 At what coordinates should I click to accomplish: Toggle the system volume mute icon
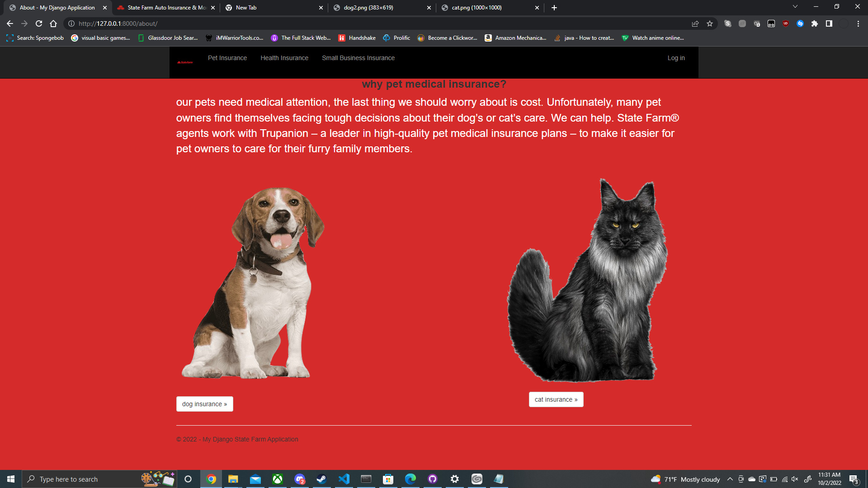tap(795, 479)
